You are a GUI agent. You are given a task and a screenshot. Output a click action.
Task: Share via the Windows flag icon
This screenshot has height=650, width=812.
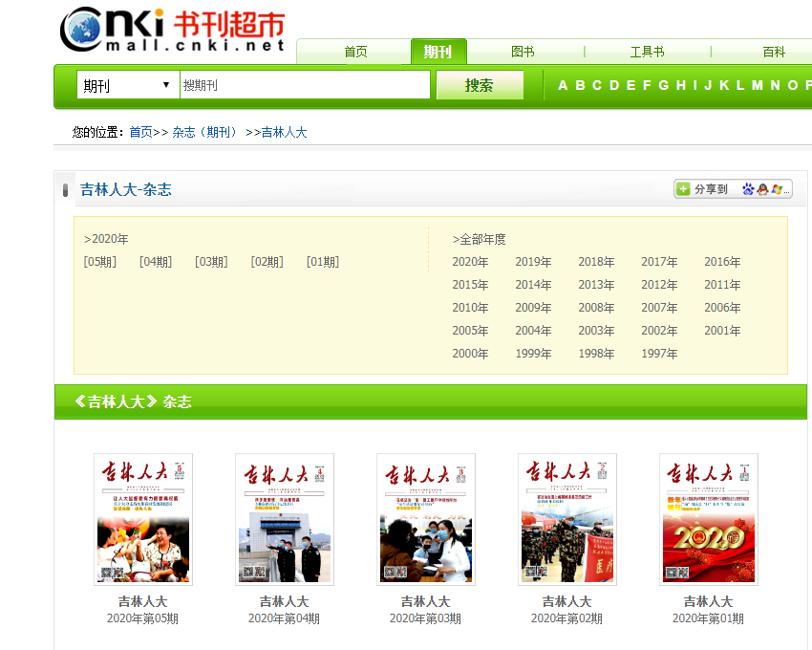tap(777, 189)
